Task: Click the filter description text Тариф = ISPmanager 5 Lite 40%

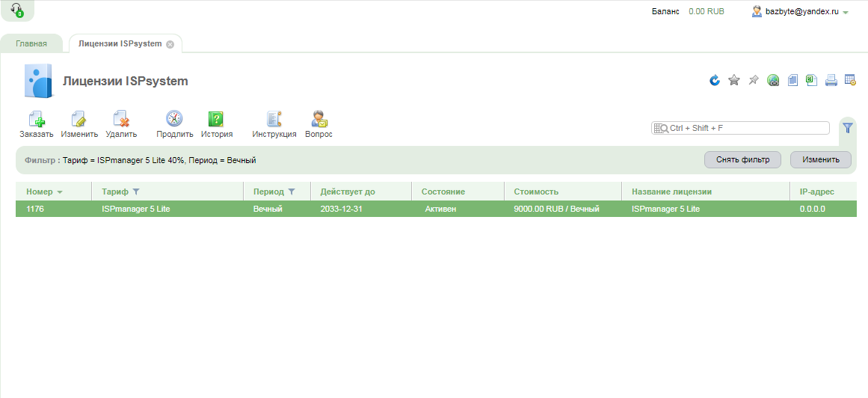Action: pyautogui.click(x=124, y=160)
